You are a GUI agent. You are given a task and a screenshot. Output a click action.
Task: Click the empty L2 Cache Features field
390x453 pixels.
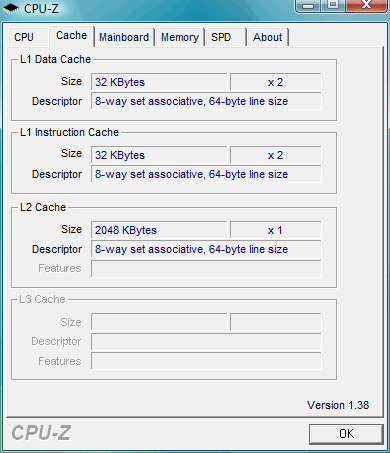(x=206, y=269)
